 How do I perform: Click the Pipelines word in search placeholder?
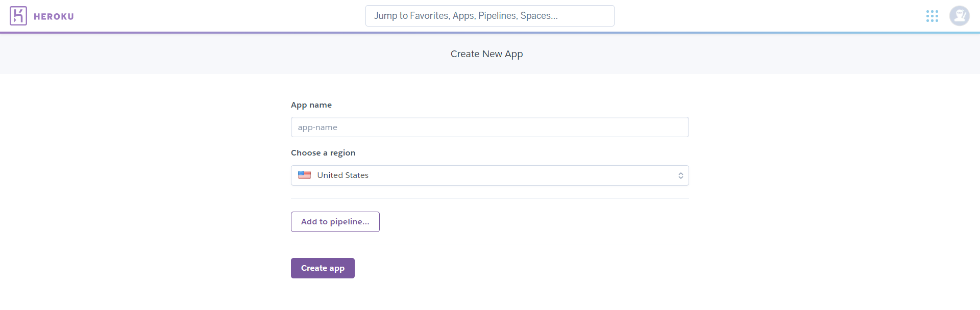click(497, 16)
